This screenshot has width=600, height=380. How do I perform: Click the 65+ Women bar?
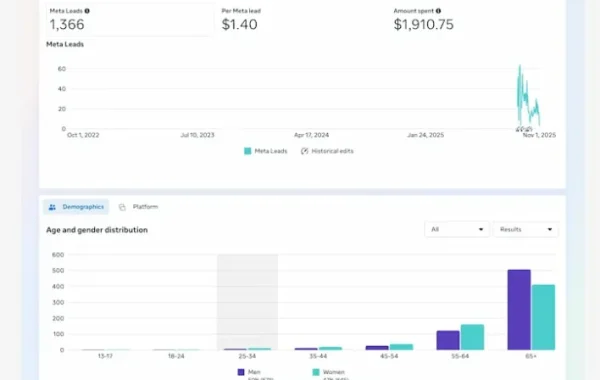pos(543,317)
